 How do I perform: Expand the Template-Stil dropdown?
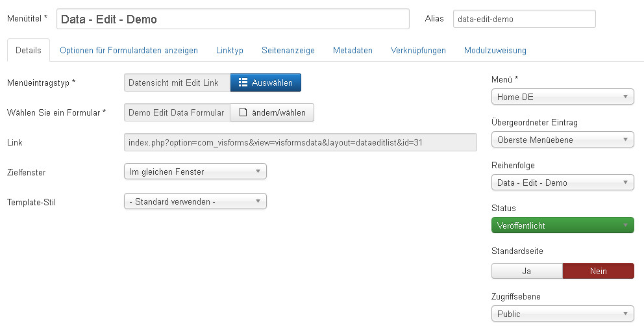click(x=195, y=201)
